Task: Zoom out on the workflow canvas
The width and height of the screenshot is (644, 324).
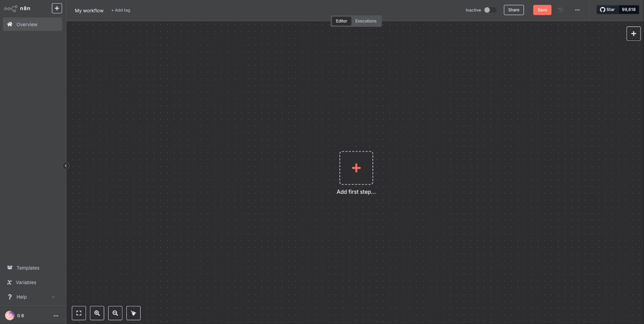Action: pyautogui.click(x=115, y=313)
